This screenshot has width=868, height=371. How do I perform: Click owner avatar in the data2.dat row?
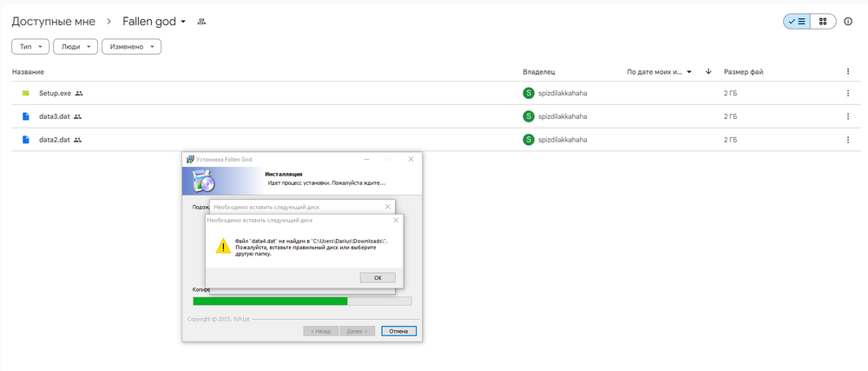tap(528, 140)
